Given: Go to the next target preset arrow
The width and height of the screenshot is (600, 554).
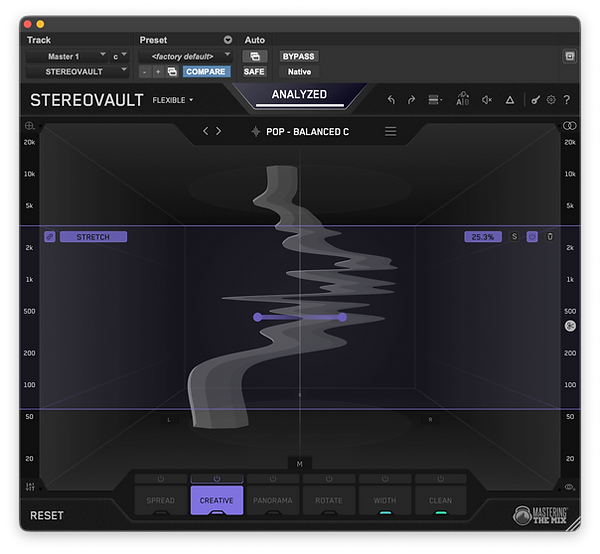Looking at the screenshot, I should 218,131.
